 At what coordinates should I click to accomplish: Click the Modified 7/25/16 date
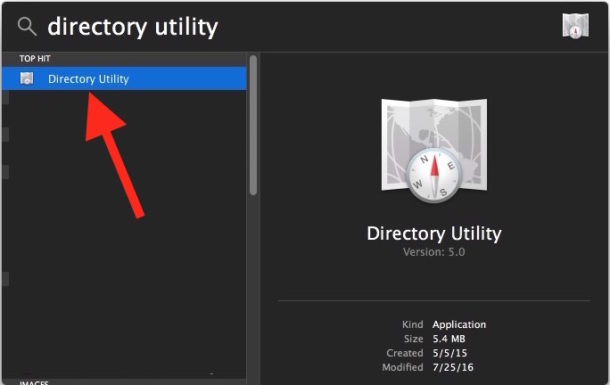click(x=453, y=367)
